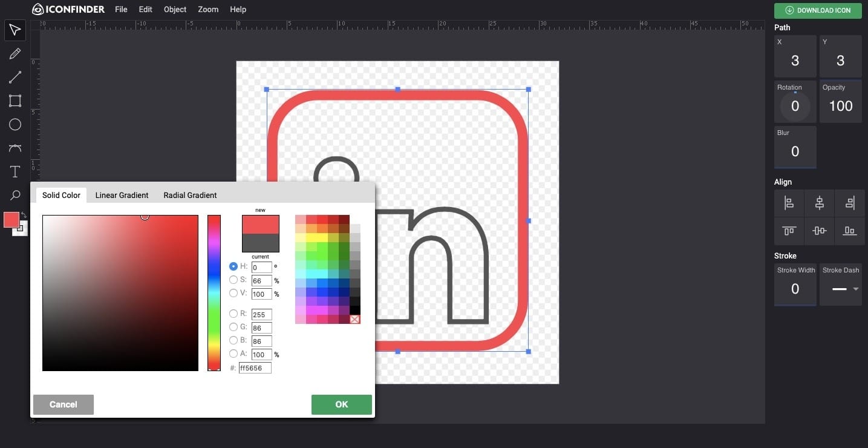
Task: Select the R red radio button
Action: (233, 314)
